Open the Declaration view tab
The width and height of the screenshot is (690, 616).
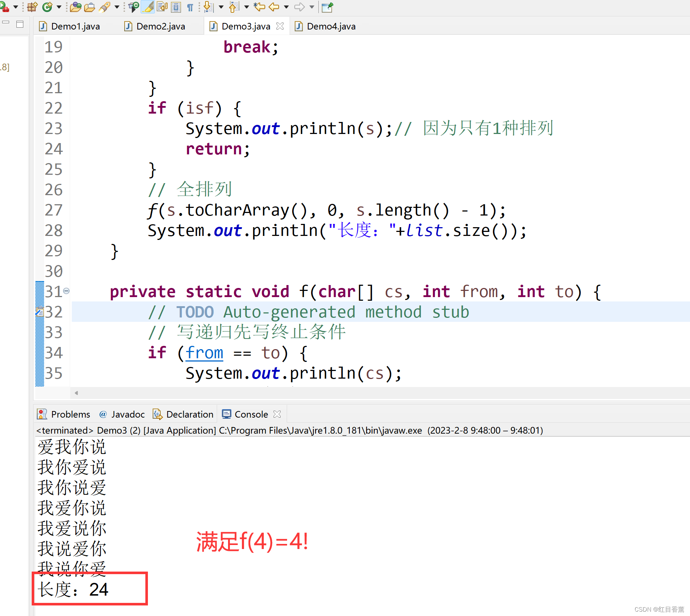[x=183, y=414]
